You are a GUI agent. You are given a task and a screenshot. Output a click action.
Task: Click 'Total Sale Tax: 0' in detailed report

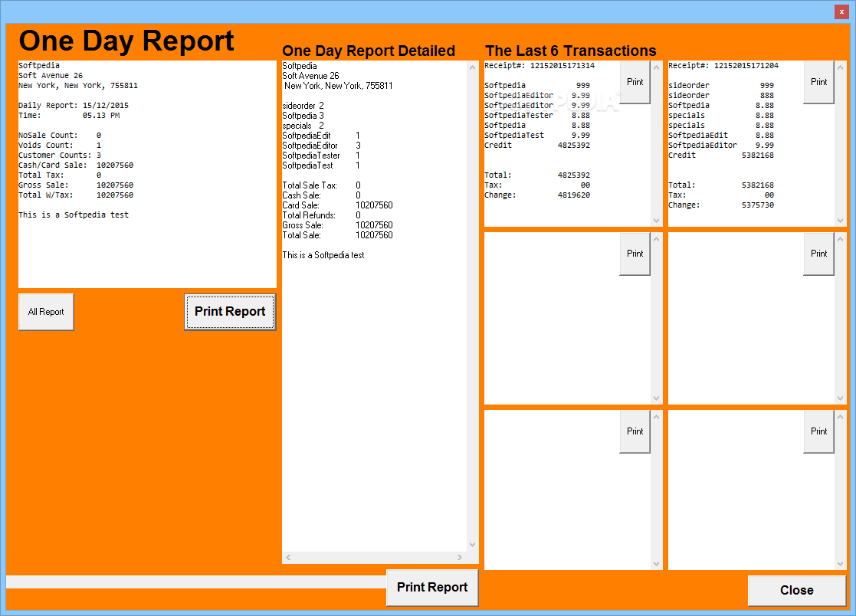322,185
